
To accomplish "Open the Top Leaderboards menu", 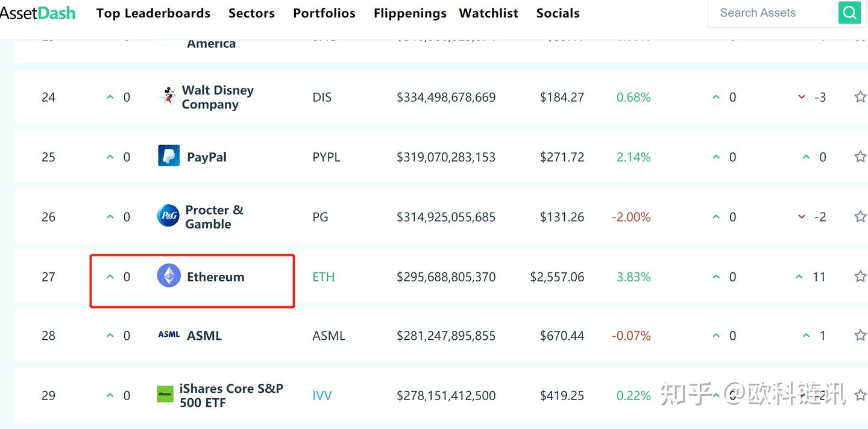I will [153, 13].
